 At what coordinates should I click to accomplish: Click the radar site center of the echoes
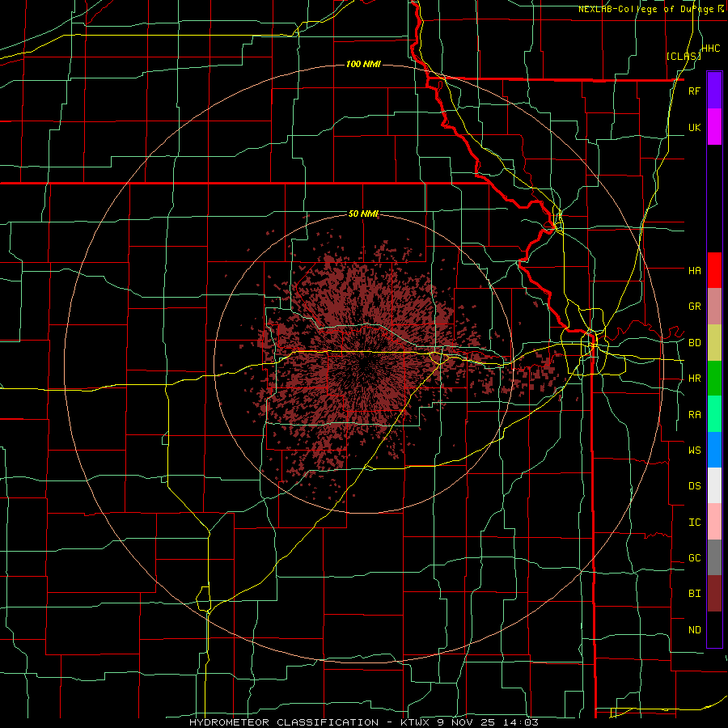[x=363, y=365]
